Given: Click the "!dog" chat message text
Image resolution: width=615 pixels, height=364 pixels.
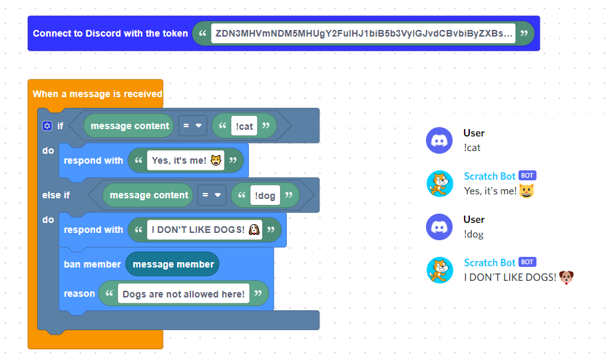Looking at the screenshot, I should 473,234.
